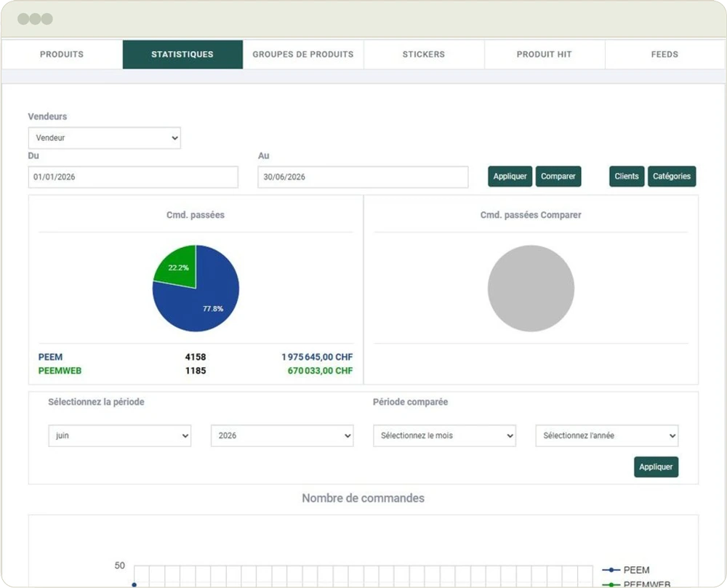Expand the juin month dropdown
The height and width of the screenshot is (588, 727).
tap(120, 435)
